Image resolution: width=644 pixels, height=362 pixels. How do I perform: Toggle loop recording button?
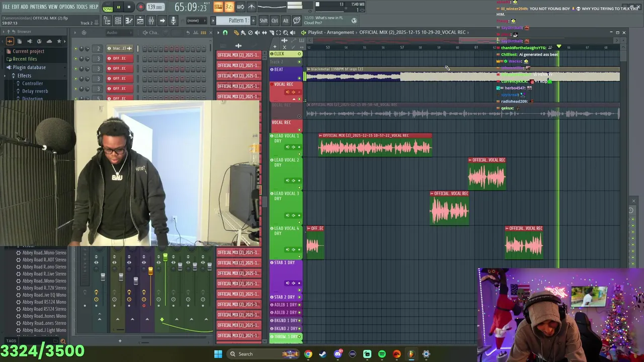240,7
